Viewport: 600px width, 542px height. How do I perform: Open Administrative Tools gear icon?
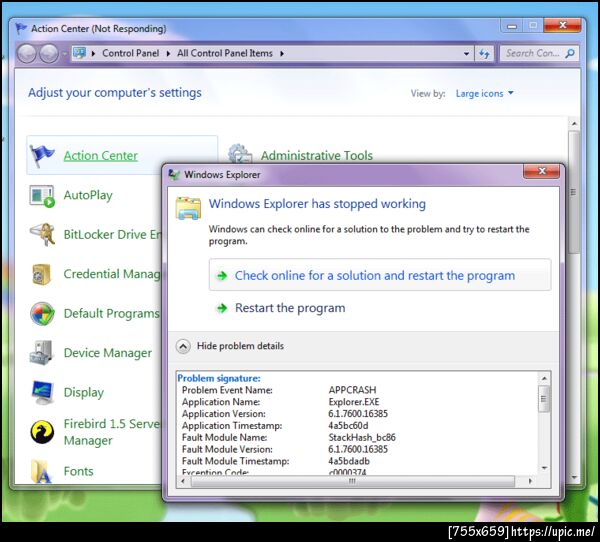(x=240, y=153)
